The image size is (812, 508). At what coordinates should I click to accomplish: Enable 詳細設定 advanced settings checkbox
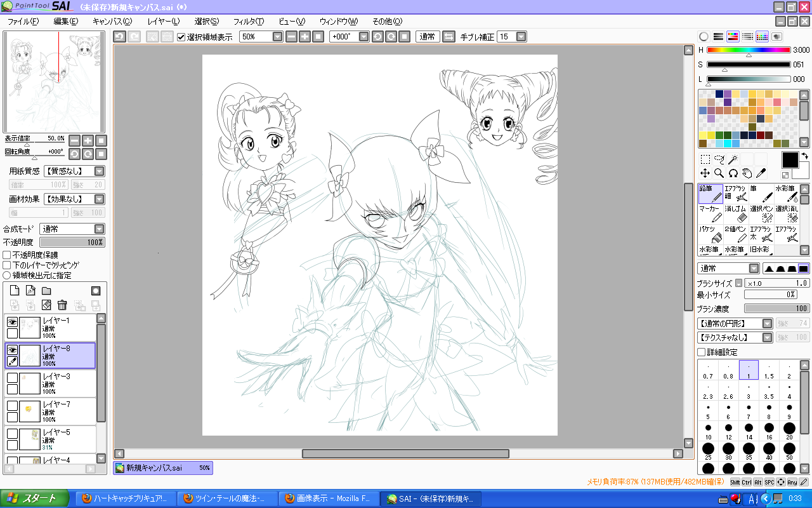coord(702,352)
